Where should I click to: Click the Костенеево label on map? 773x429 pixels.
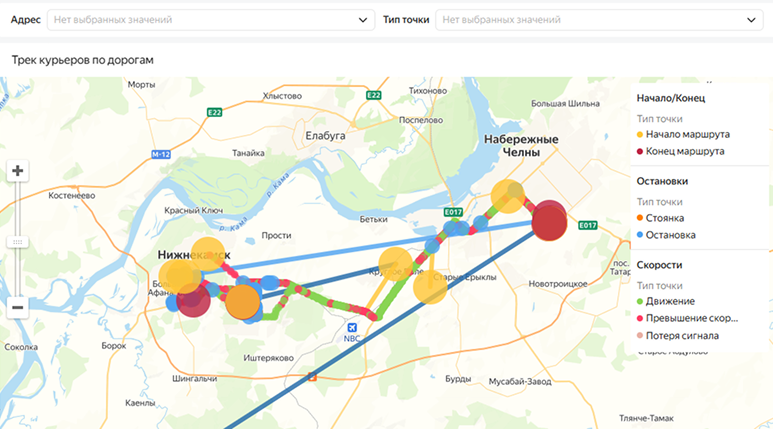click(x=71, y=196)
